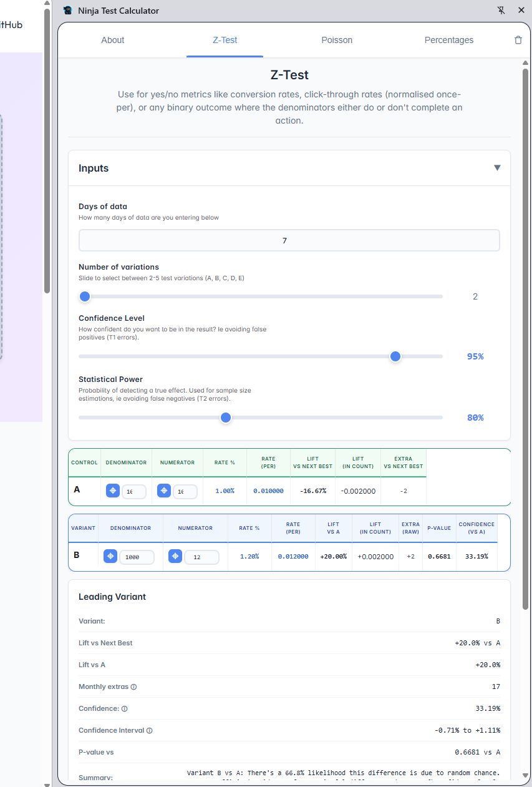
Task: Click info icon beside Confidence Interval
Action: pos(149,731)
